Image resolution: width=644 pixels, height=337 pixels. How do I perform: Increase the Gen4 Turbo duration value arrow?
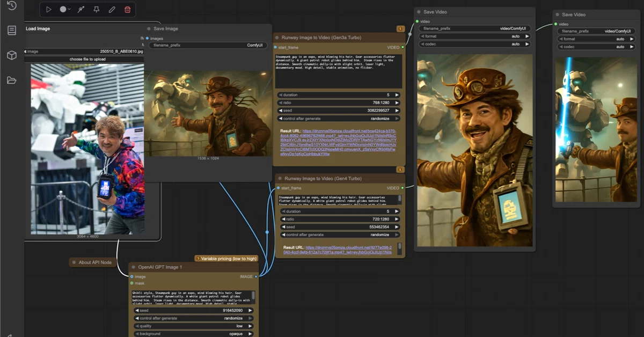point(397,211)
